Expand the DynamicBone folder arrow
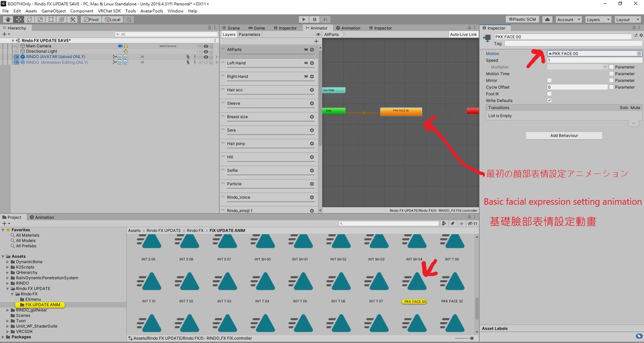Viewport: 644px width, 343px height. (x=8, y=262)
